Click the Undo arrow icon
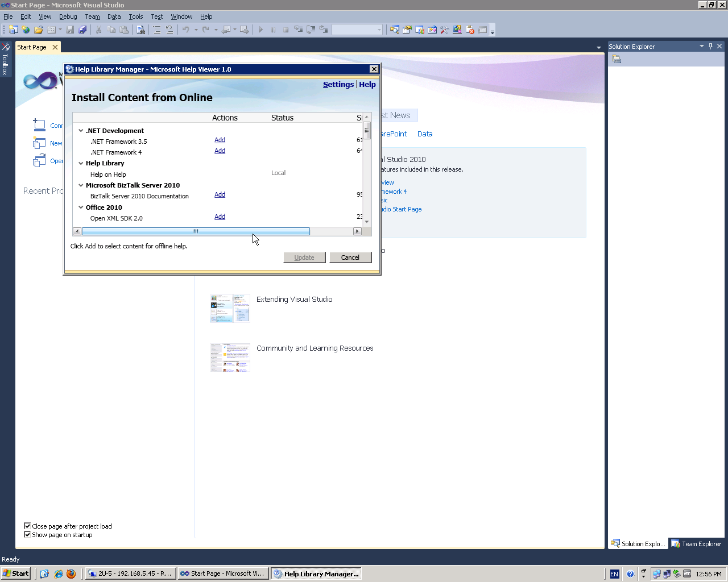728x582 pixels. [x=186, y=30]
